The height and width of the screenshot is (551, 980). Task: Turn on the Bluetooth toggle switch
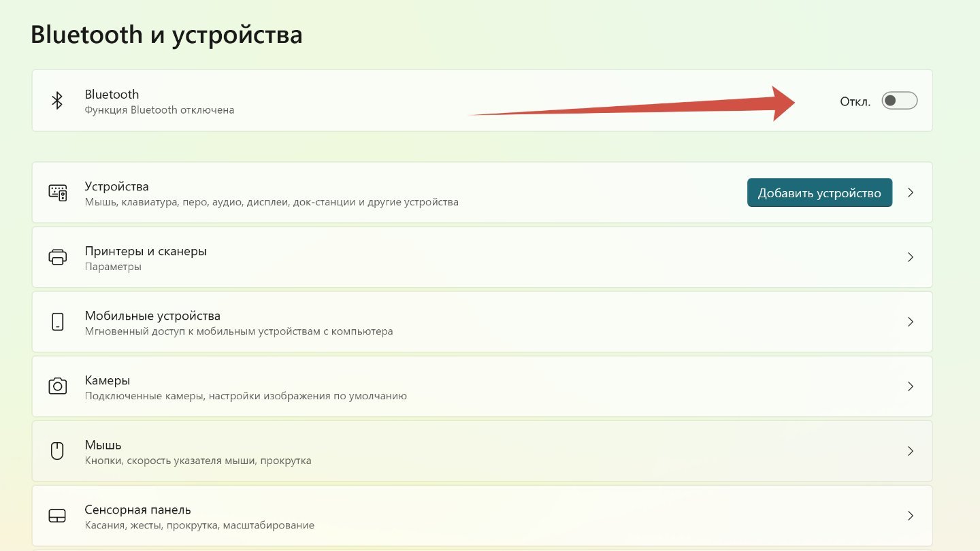(899, 101)
